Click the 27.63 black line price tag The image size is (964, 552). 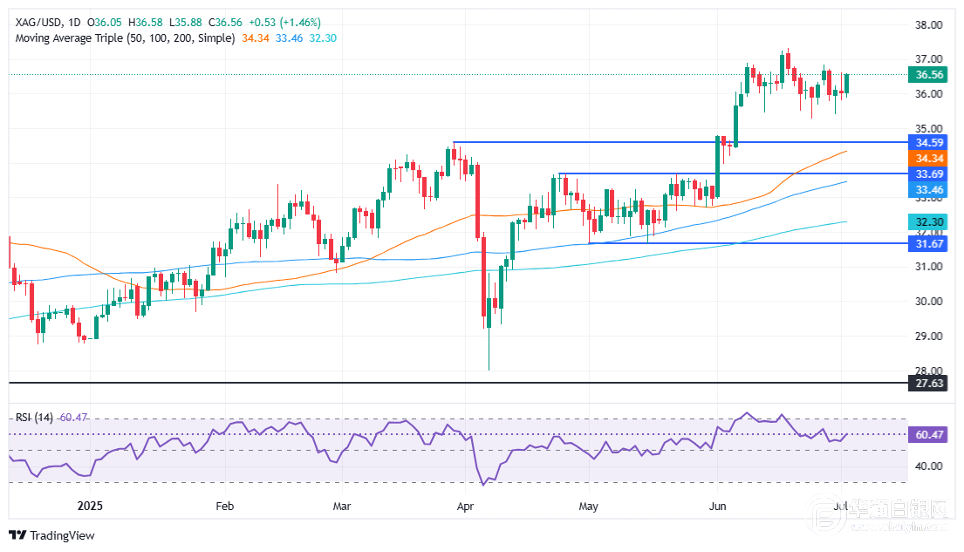(928, 384)
